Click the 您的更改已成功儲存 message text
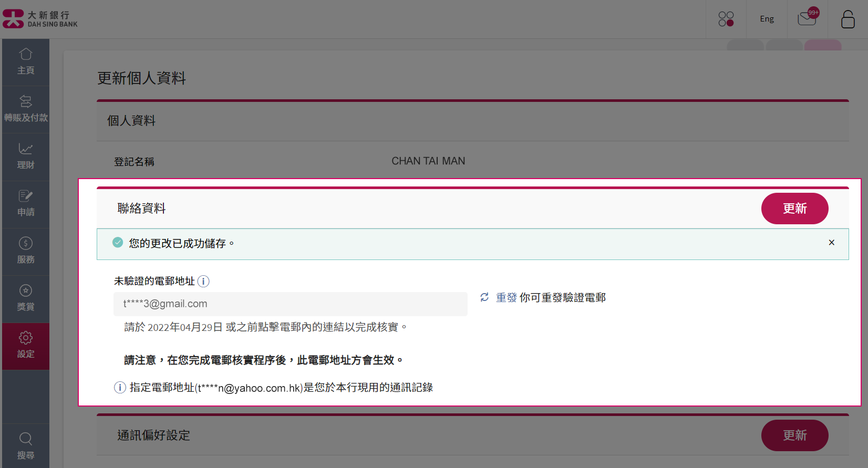 pos(181,243)
